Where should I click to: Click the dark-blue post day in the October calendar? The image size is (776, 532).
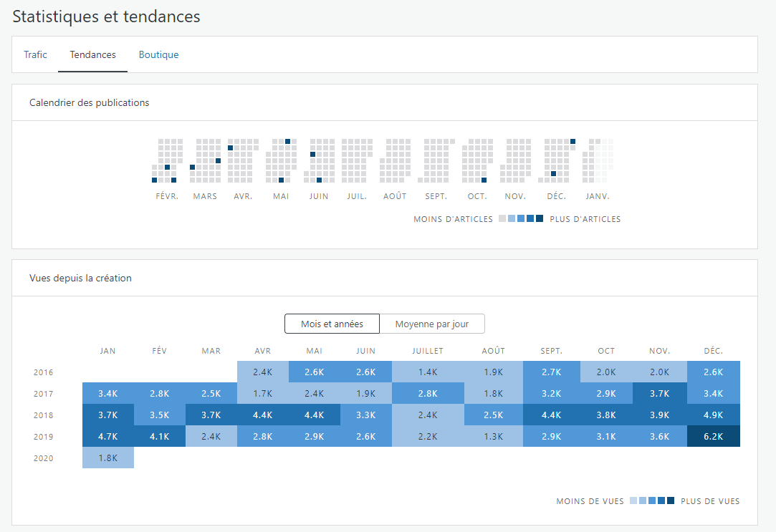[x=484, y=180]
